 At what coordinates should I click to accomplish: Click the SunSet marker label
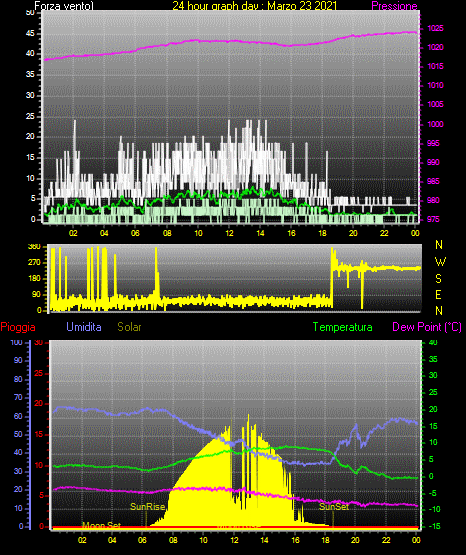click(x=334, y=507)
